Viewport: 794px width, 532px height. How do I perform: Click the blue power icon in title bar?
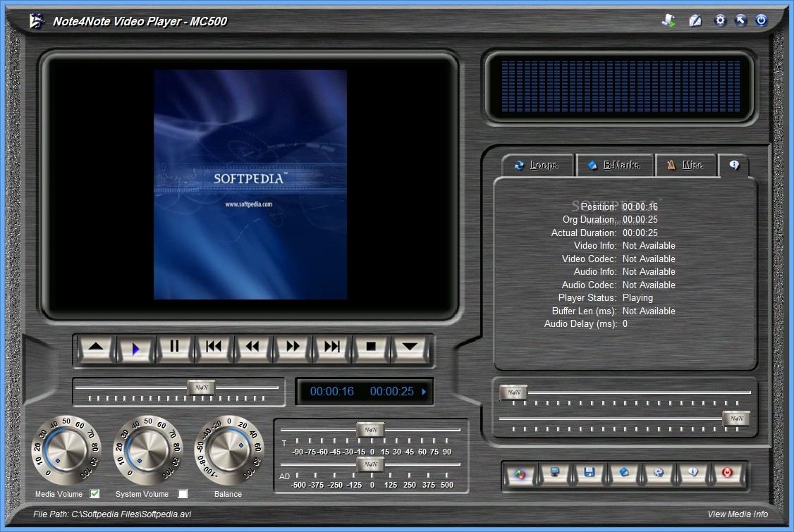pos(761,20)
